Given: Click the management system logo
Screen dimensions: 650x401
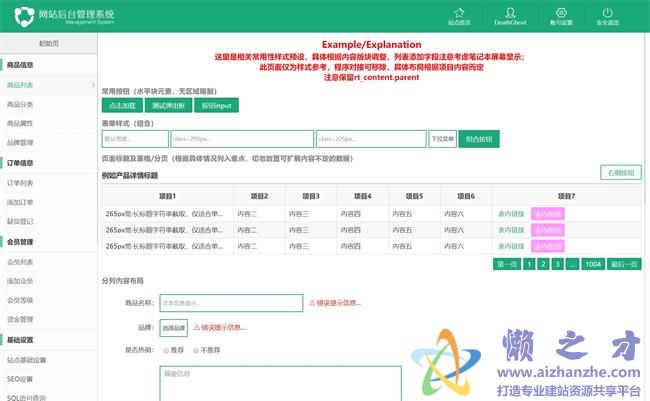Looking at the screenshot, I should (24, 17).
